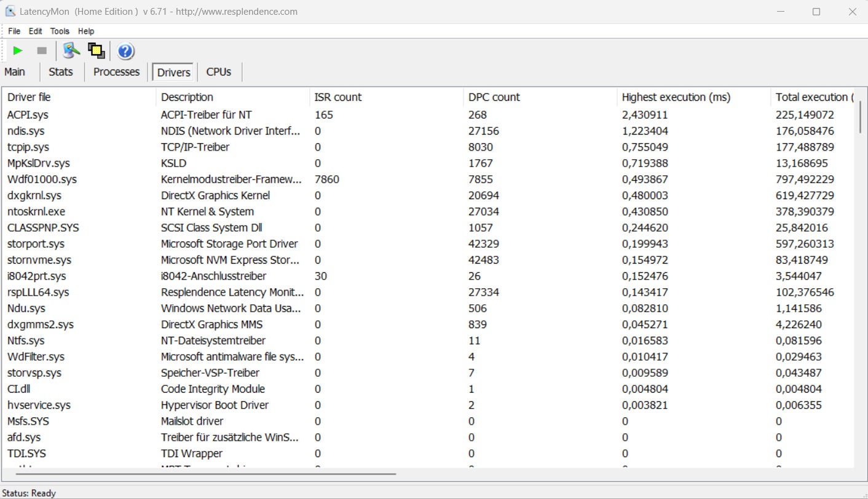Click the vertical scrollbar thumb of the driver list

[x=860, y=117]
